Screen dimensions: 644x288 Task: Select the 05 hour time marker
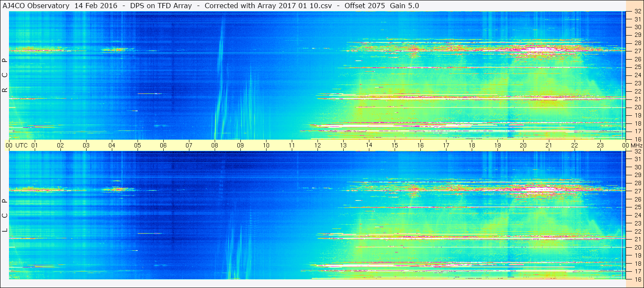coord(138,145)
